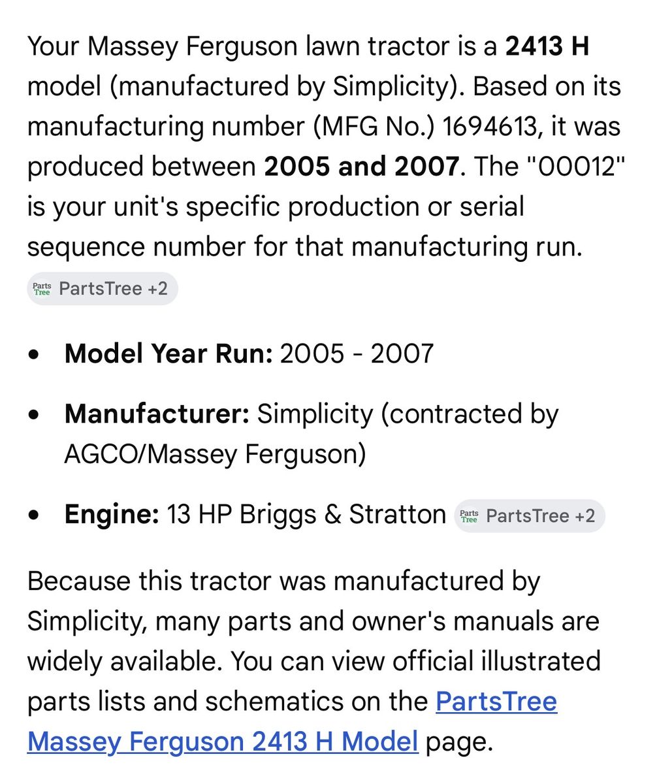672x784 pixels.
Task: Select the Engine label
Action: point(112,514)
